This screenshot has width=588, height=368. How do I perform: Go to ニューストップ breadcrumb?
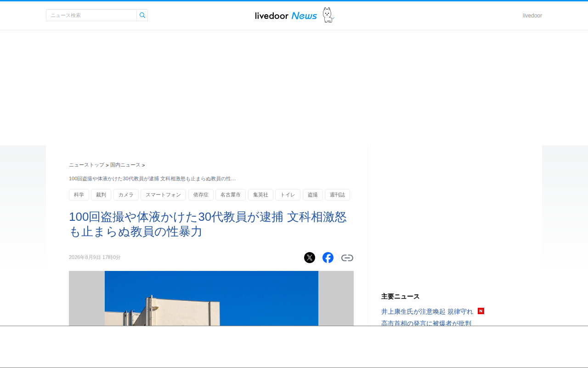[86, 165]
